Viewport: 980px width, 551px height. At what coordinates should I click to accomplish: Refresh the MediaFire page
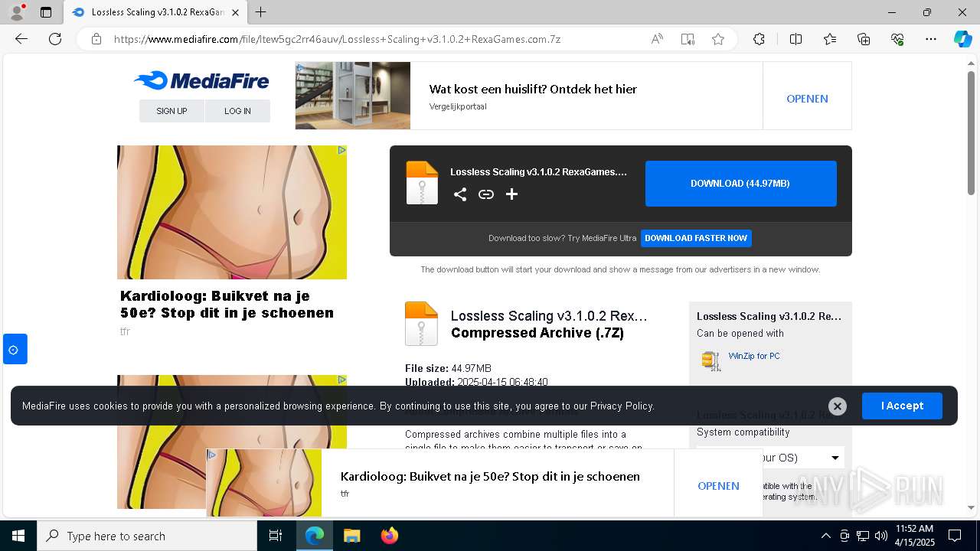[55, 39]
